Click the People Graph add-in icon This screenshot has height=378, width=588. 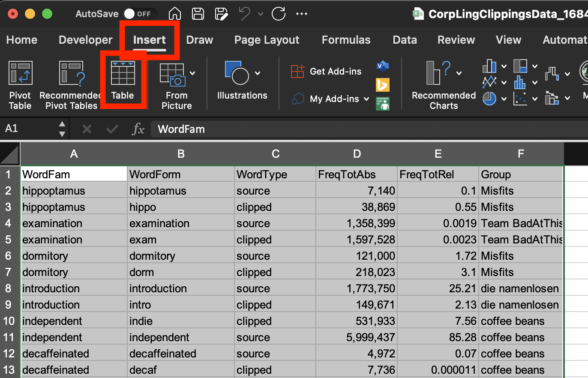(382, 104)
